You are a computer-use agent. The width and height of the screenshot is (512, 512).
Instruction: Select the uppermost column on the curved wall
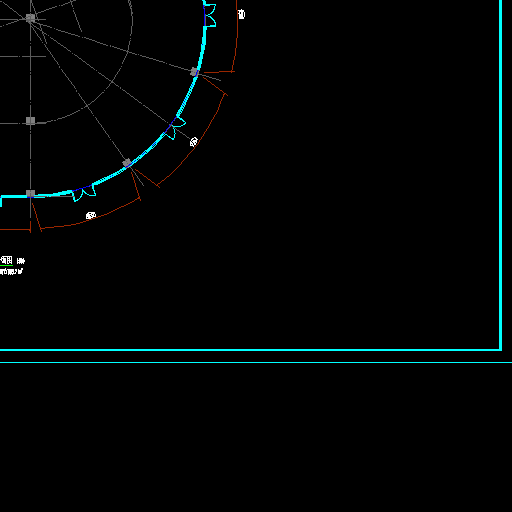coord(194,72)
